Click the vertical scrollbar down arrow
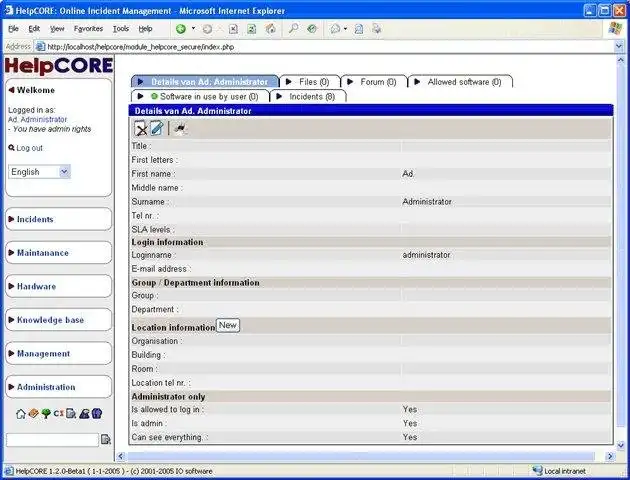The width and height of the screenshot is (630, 480). 620,445
